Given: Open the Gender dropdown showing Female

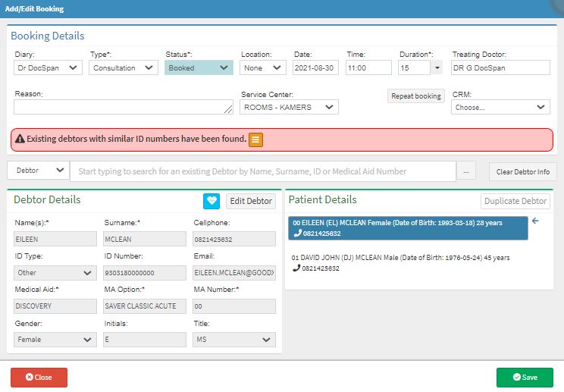Looking at the screenshot, I should click(55, 340).
